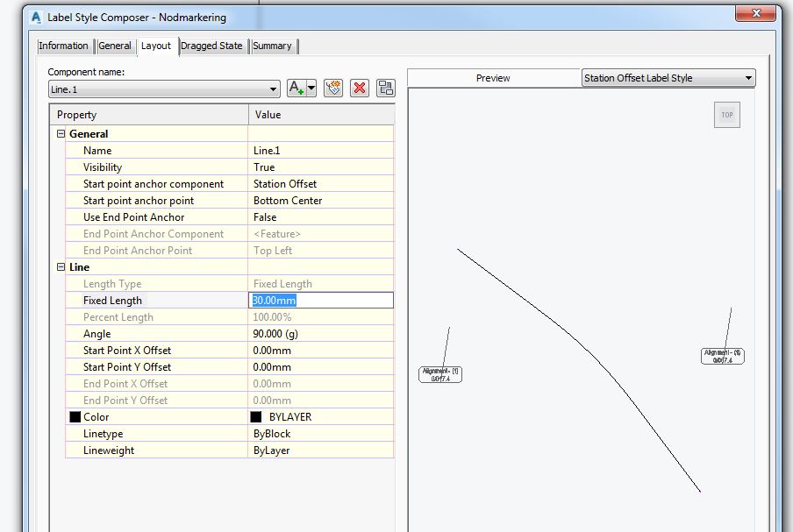The image size is (793, 532).
Task: Click the TOP view indicator in preview
Action: tap(726, 114)
